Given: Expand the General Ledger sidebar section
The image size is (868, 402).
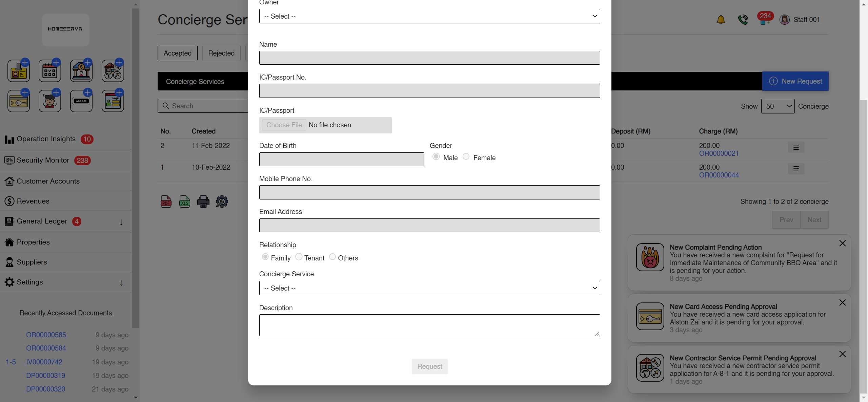Looking at the screenshot, I should pos(121,223).
